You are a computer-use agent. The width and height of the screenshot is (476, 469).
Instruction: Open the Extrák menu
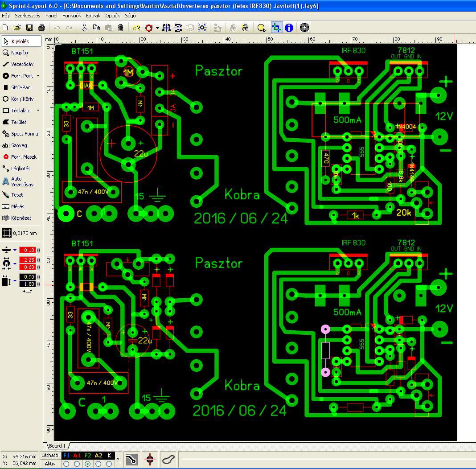pos(93,16)
